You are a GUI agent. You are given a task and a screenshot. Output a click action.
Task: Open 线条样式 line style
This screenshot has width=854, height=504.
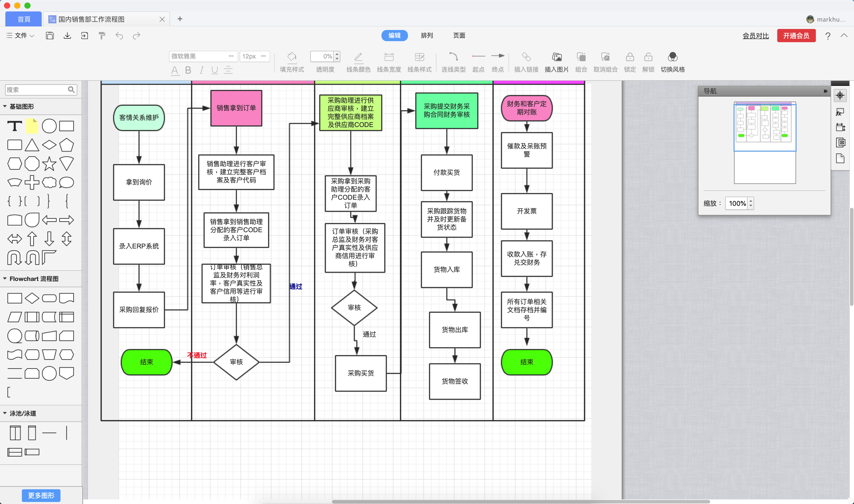(420, 62)
